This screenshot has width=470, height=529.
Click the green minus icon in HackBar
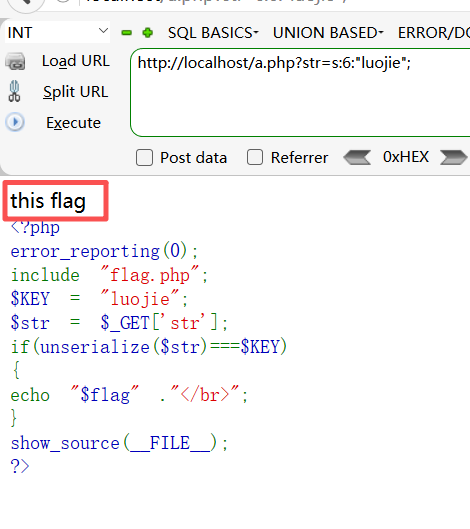(x=127, y=33)
